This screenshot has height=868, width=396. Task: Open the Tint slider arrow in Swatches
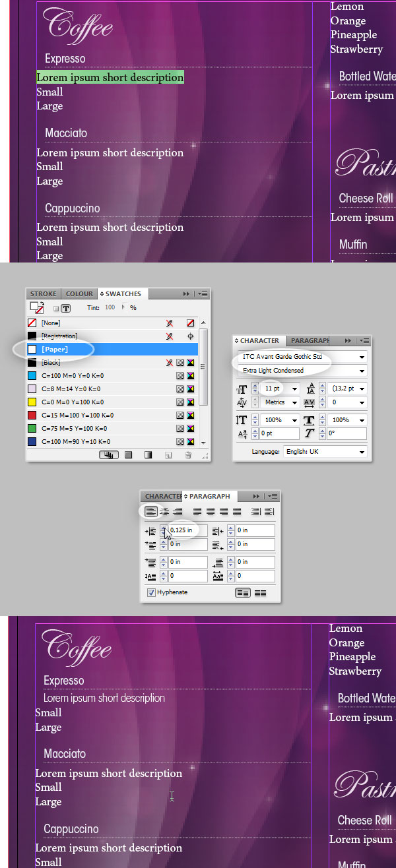(123, 307)
